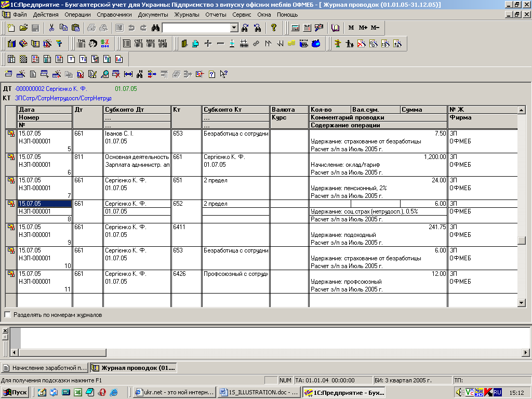Open the calculator icon in toolbar
The height and width of the screenshot is (399, 532).
pyautogui.click(x=295, y=28)
